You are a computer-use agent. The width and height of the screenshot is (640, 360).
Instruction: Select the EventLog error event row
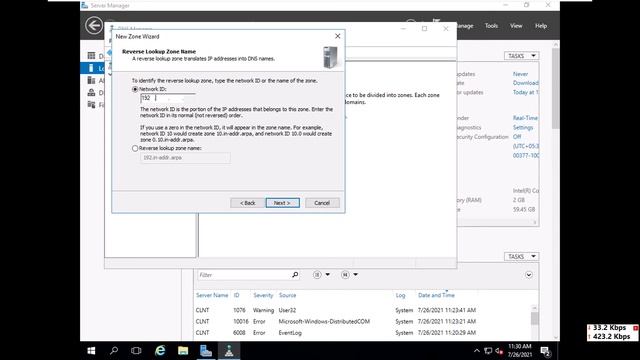pos(363,333)
